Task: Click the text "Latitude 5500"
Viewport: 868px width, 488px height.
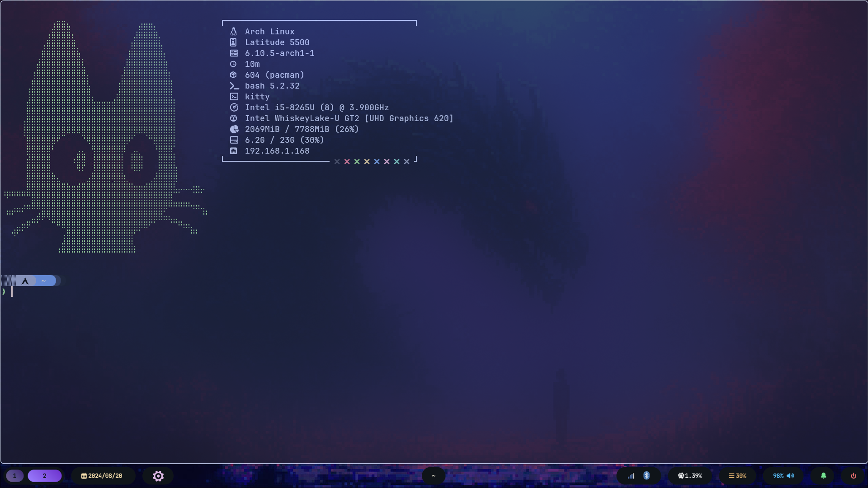Action: tap(277, 42)
